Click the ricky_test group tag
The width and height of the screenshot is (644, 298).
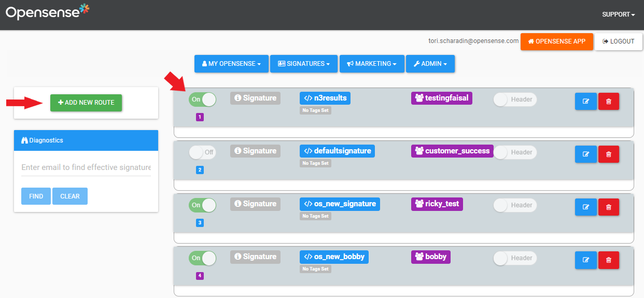tap(437, 204)
